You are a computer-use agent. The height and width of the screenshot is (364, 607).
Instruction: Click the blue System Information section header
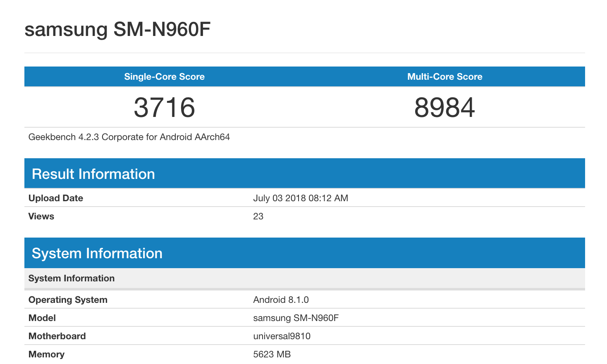[97, 253]
